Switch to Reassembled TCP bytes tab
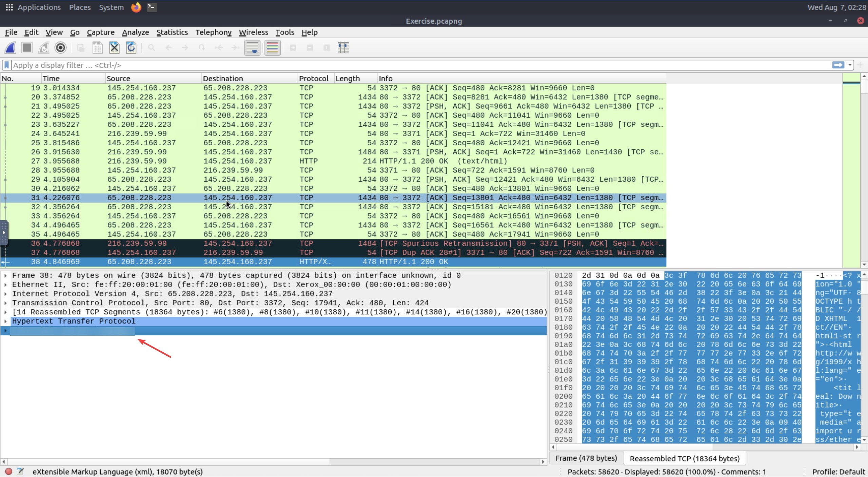The width and height of the screenshot is (868, 477). (684, 458)
